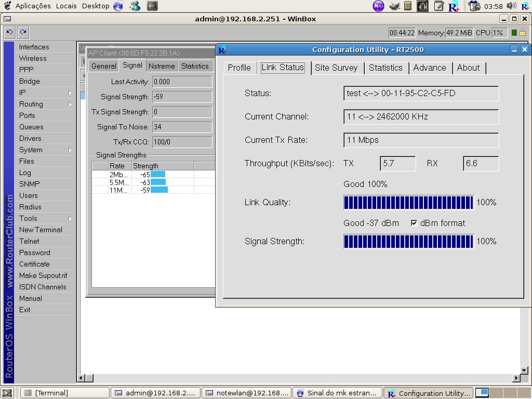Click the RT2500 utility title bar icon

click(222, 50)
